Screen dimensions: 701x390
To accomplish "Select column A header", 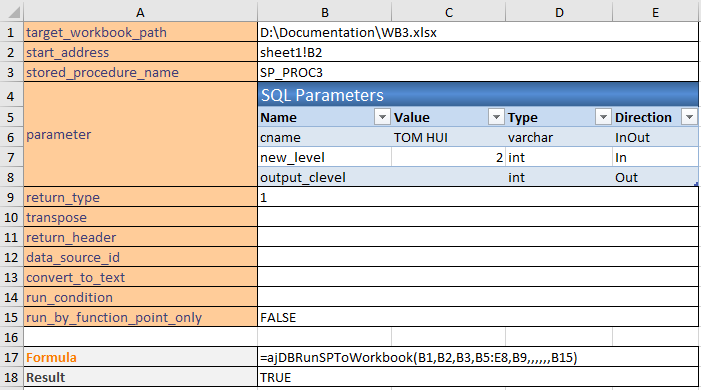I will tap(140, 13).
